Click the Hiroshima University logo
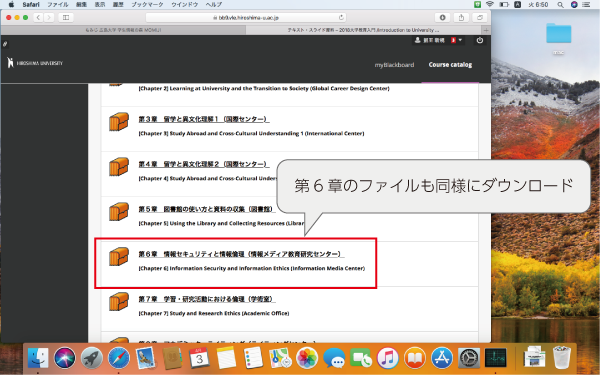This screenshot has width=600, height=375. pos(35,63)
